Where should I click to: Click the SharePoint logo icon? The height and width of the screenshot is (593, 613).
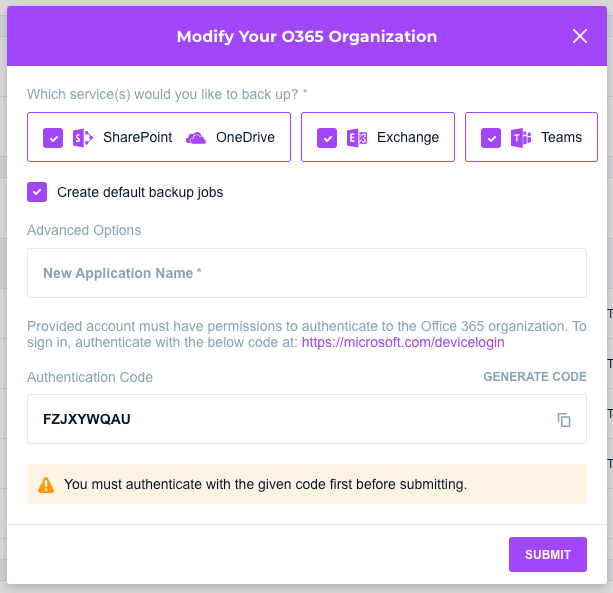[83, 137]
